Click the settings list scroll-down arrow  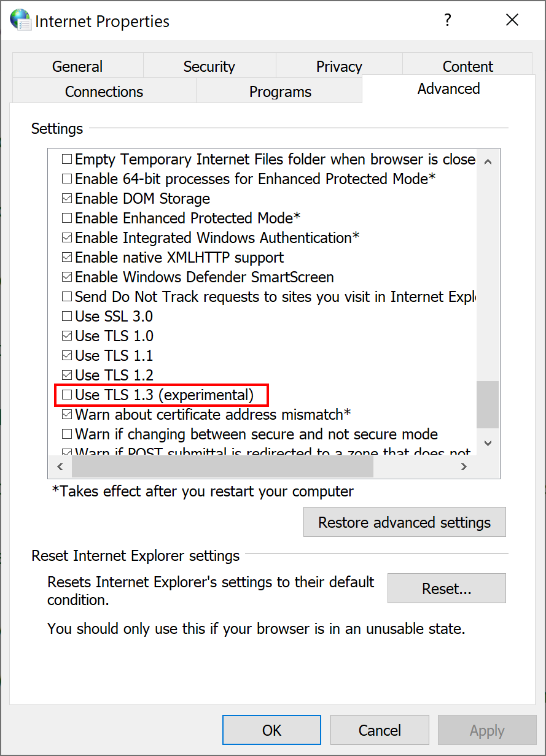[487, 443]
